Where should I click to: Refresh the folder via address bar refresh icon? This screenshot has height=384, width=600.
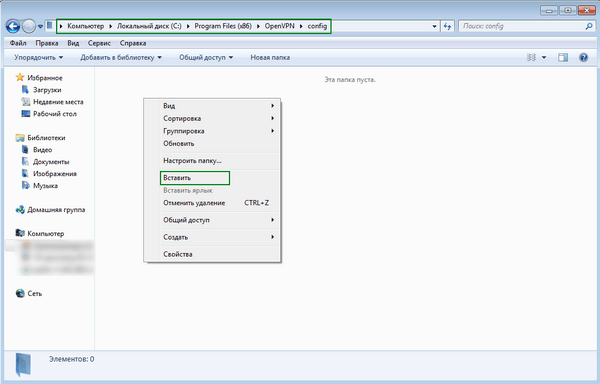pyautogui.click(x=447, y=26)
